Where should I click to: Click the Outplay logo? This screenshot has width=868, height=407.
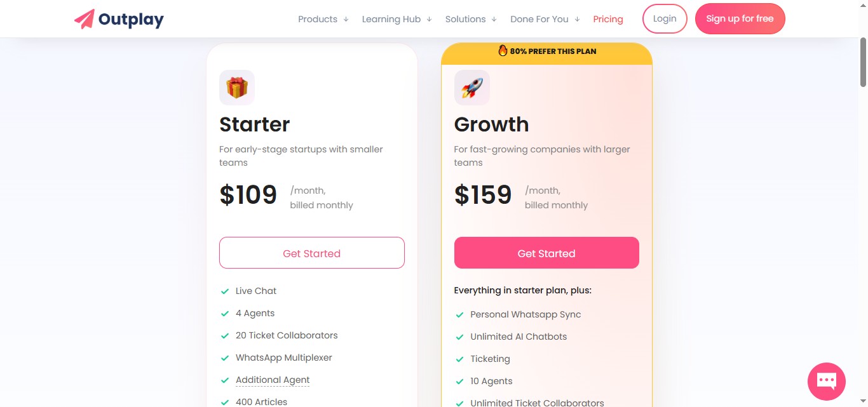[118, 18]
